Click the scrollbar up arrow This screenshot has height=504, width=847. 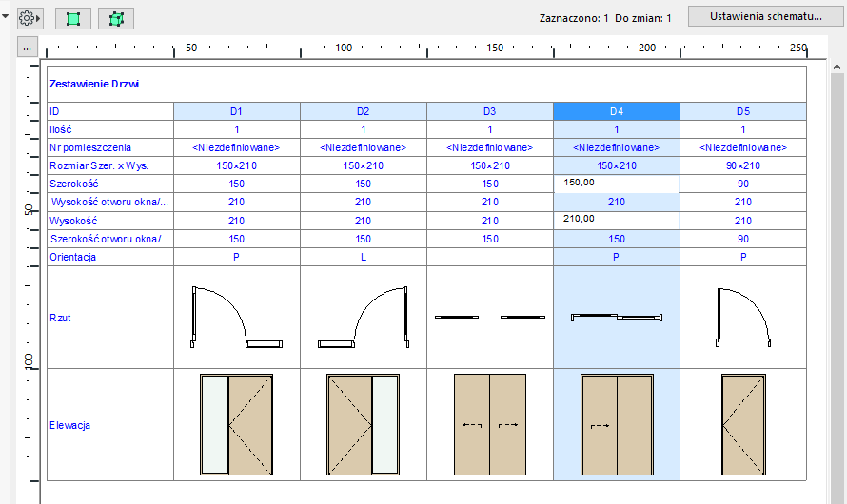tap(837, 67)
